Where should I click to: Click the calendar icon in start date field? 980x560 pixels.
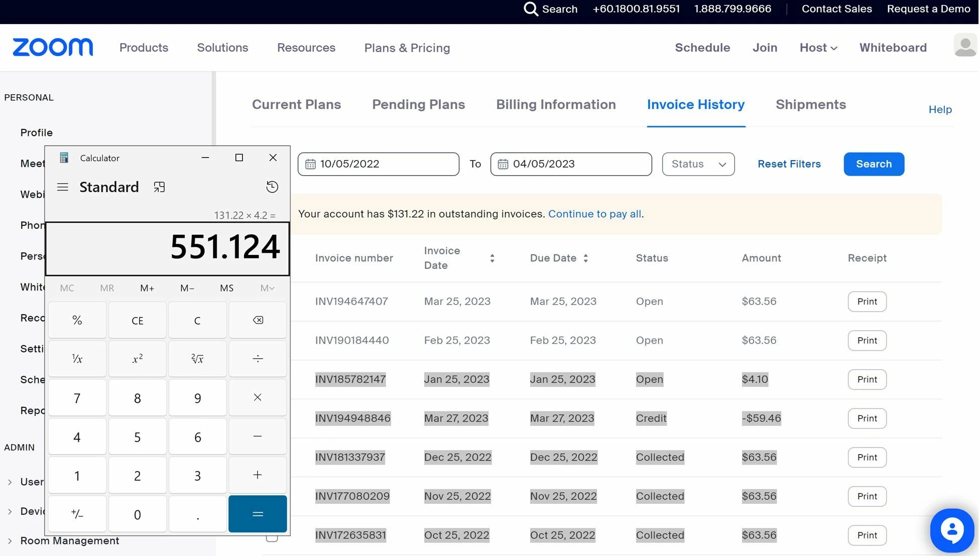click(310, 164)
